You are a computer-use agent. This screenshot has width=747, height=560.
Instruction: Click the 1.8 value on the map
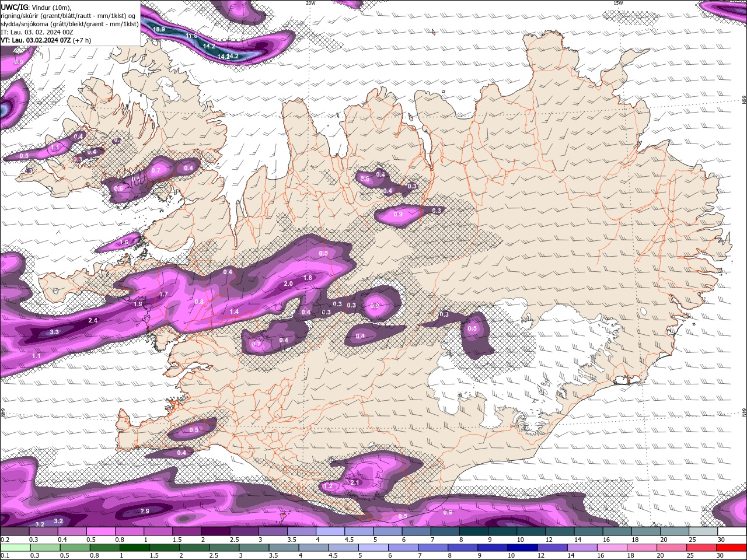(x=308, y=278)
